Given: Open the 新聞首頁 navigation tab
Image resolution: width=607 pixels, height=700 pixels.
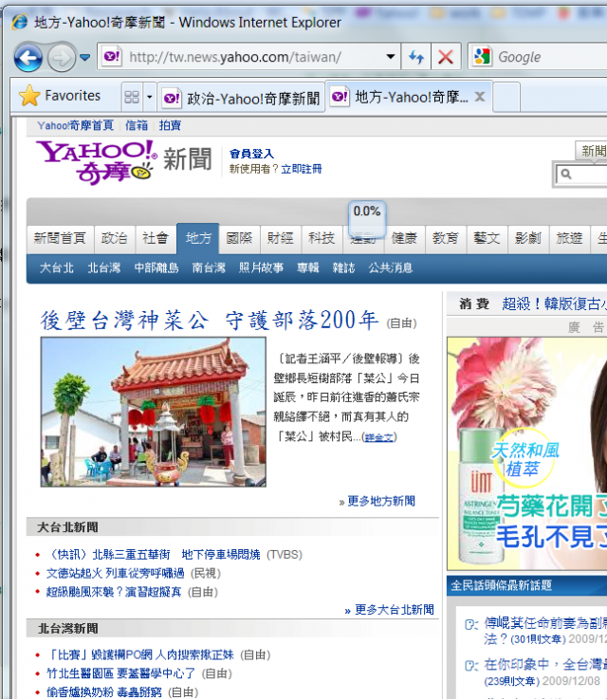Looking at the screenshot, I should pos(60,238).
